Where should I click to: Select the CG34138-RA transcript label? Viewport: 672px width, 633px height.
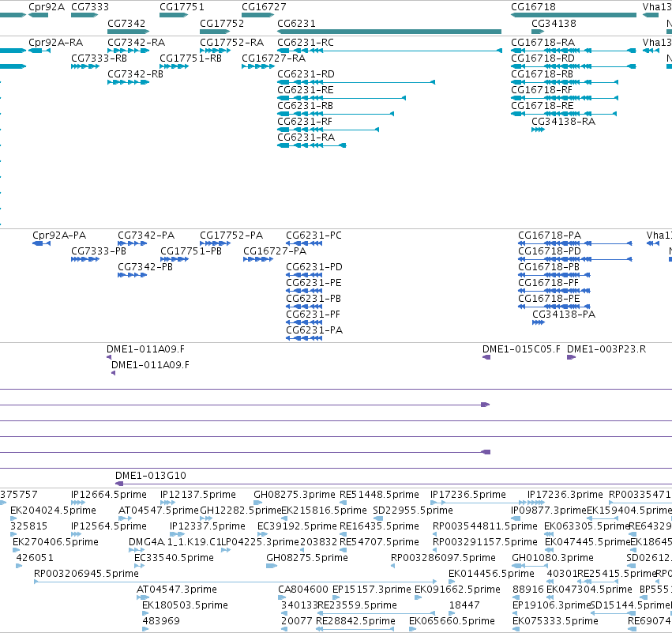[563, 122]
